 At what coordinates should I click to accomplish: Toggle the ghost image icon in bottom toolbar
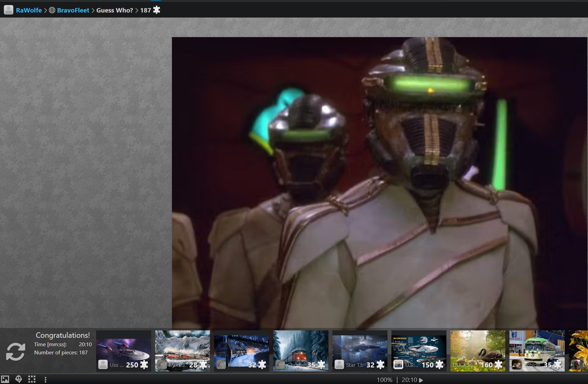click(19, 379)
